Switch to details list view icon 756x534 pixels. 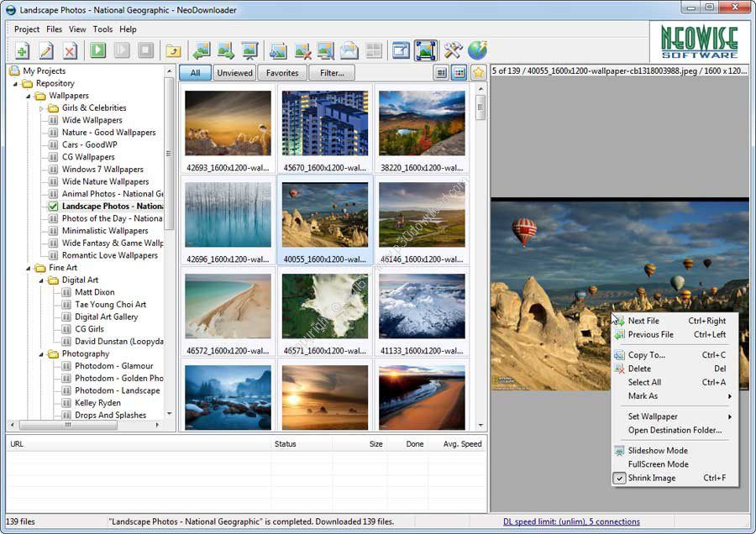click(x=441, y=73)
